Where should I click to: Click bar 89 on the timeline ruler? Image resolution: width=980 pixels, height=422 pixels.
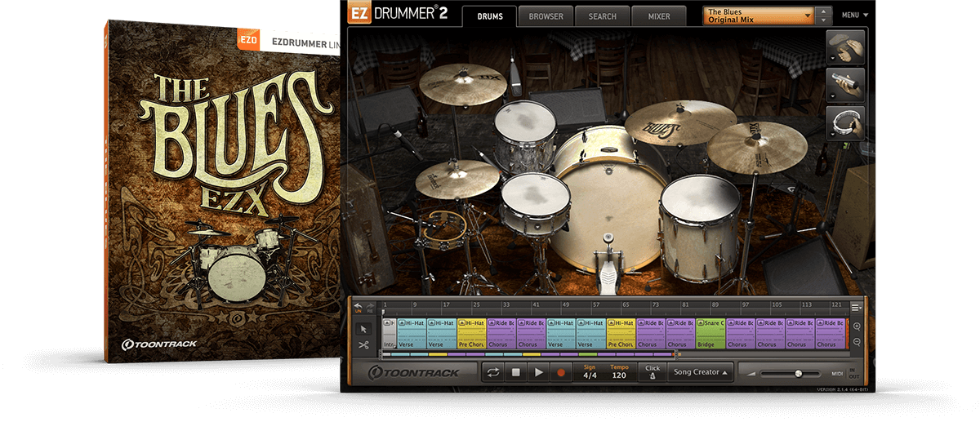tap(715, 304)
